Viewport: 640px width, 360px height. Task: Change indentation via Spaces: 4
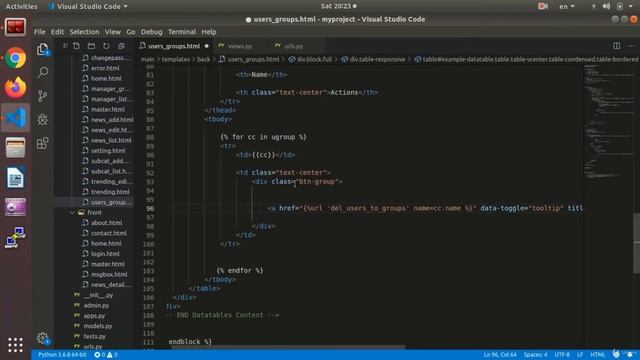[536, 355]
